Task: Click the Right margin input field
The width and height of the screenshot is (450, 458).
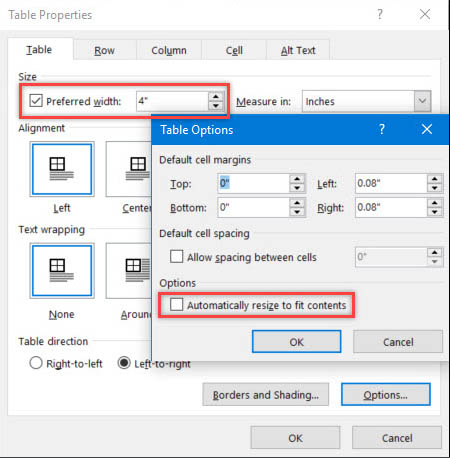Action: pos(391,207)
